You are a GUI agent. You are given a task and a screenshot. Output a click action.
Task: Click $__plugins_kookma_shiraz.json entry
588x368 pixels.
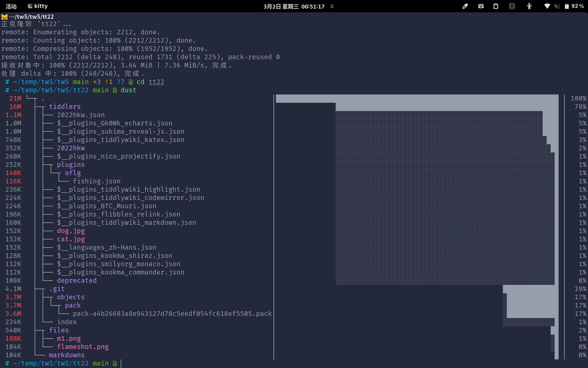coord(115,256)
